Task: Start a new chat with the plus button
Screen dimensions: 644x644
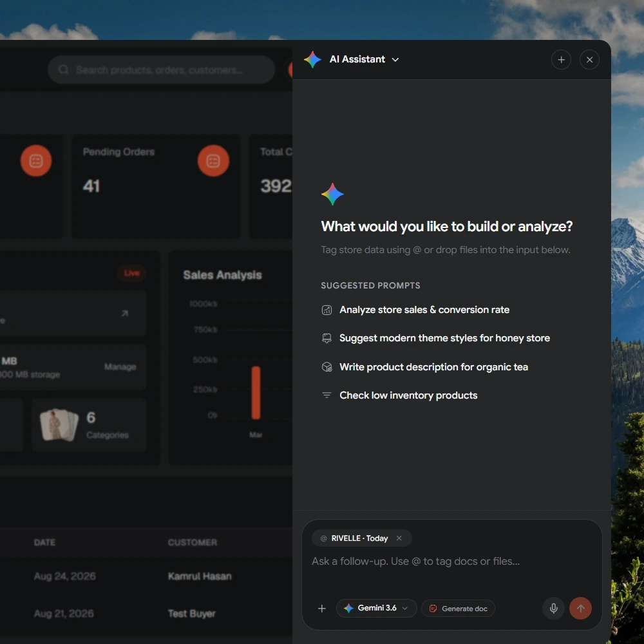Action: 561,60
